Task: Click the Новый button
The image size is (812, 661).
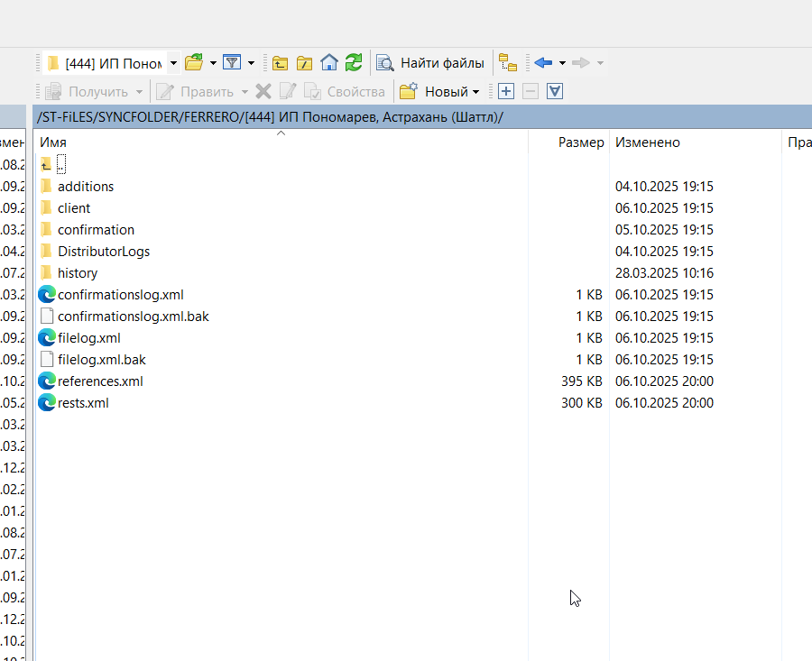Action: (434, 92)
